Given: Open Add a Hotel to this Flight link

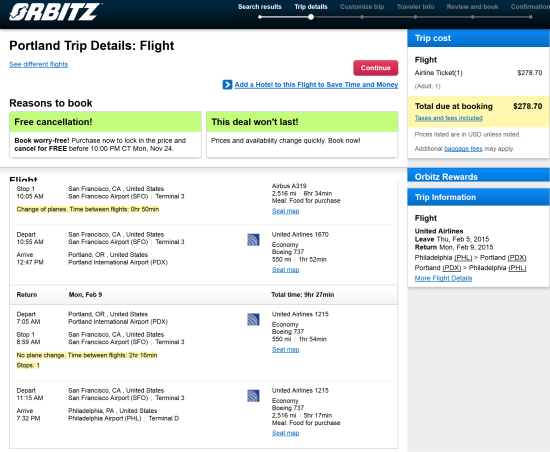Looking at the screenshot, I should click(x=316, y=85).
